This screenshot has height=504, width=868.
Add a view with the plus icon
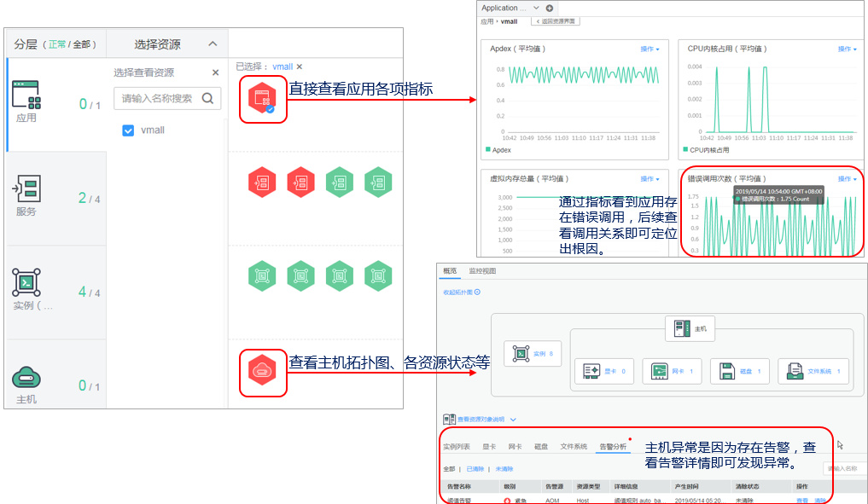point(550,9)
